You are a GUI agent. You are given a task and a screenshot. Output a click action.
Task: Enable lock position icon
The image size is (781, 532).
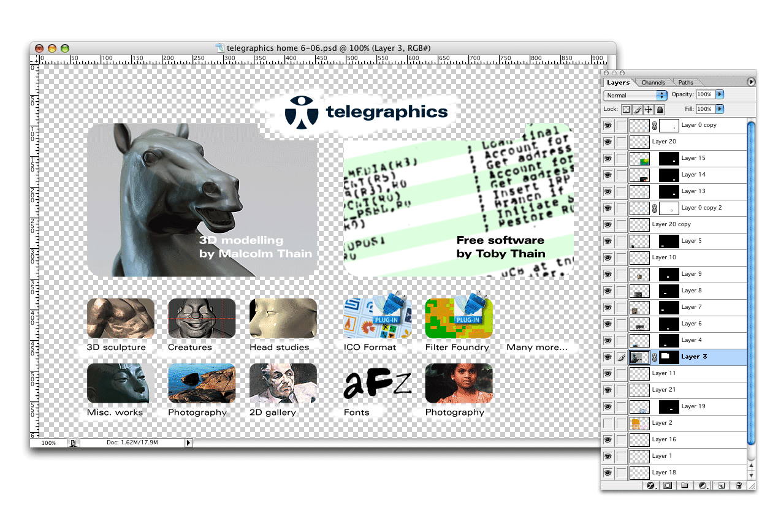[x=649, y=110]
